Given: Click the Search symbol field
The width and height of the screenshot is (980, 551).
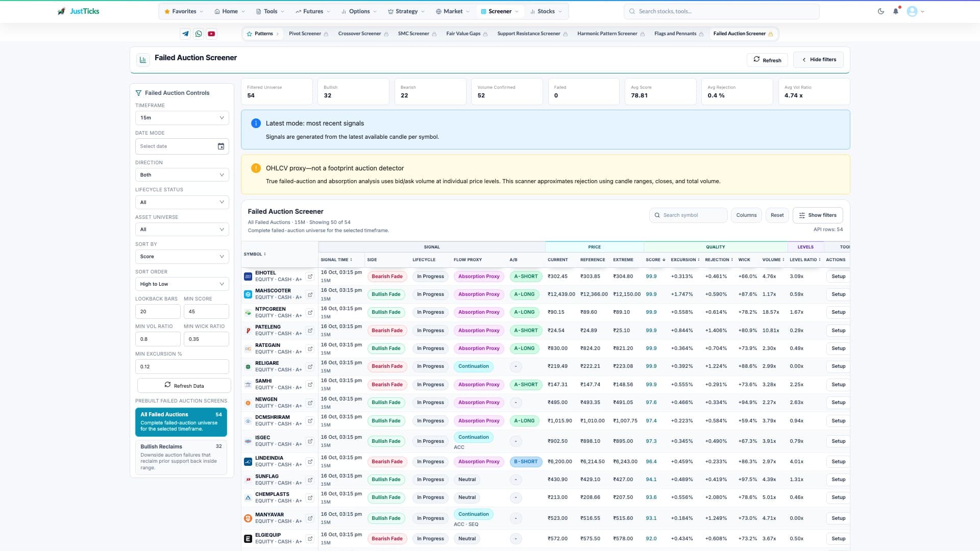Looking at the screenshot, I should (x=688, y=215).
